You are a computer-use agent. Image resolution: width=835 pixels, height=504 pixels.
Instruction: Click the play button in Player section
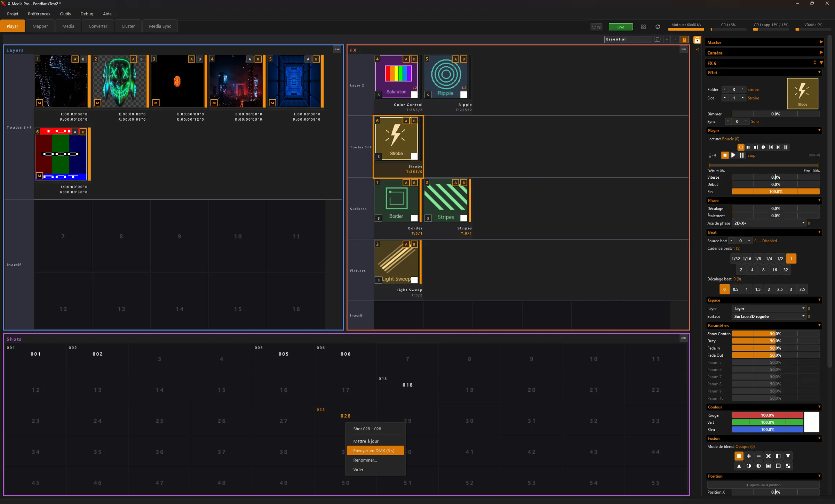[x=733, y=155]
